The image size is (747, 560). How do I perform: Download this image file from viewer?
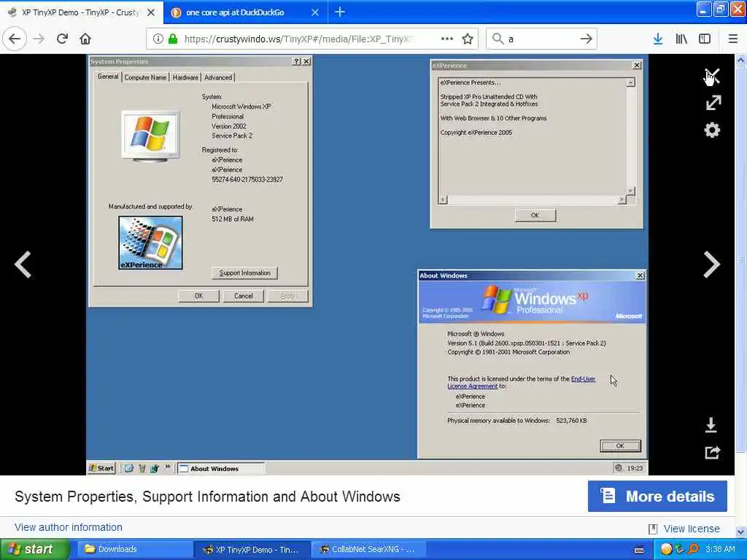(711, 425)
